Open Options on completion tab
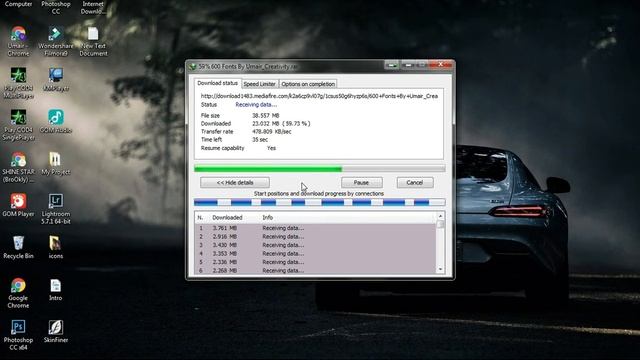640x360 pixels. click(308, 84)
